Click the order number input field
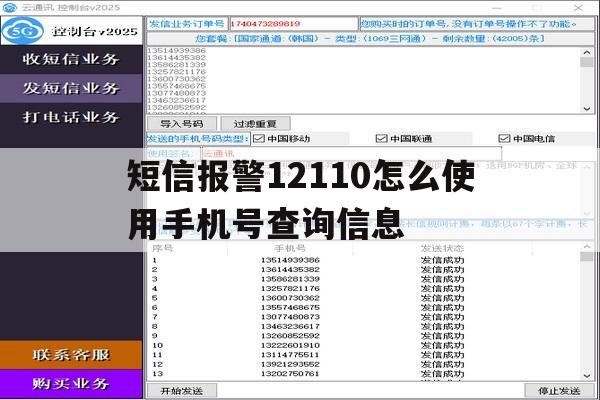The image size is (600, 400). 293,24
